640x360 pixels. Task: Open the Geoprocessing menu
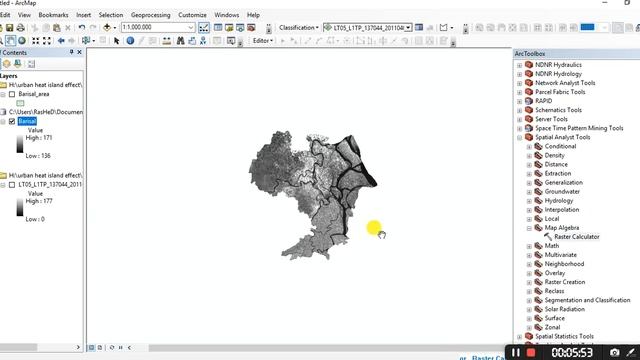[151, 15]
